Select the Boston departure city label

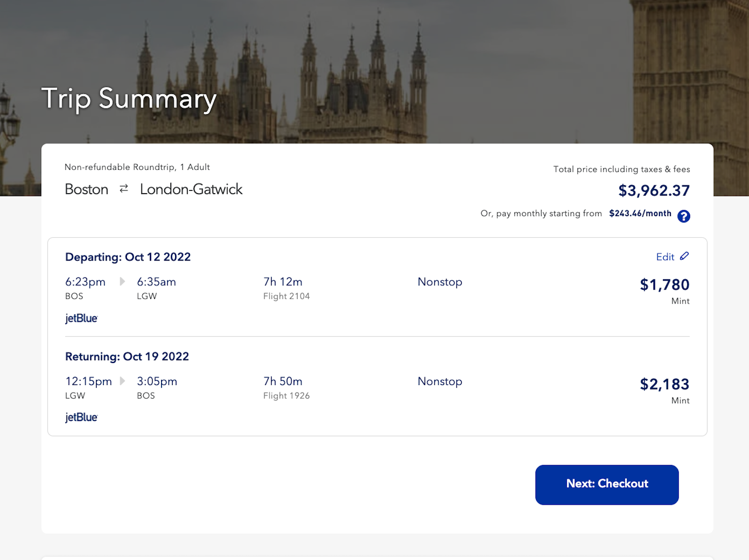point(87,189)
